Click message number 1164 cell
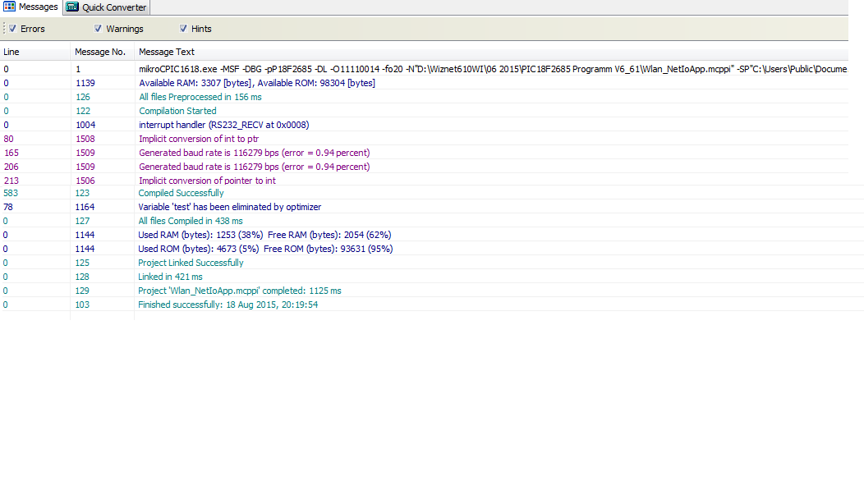864x504 pixels. (x=85, y=207)
